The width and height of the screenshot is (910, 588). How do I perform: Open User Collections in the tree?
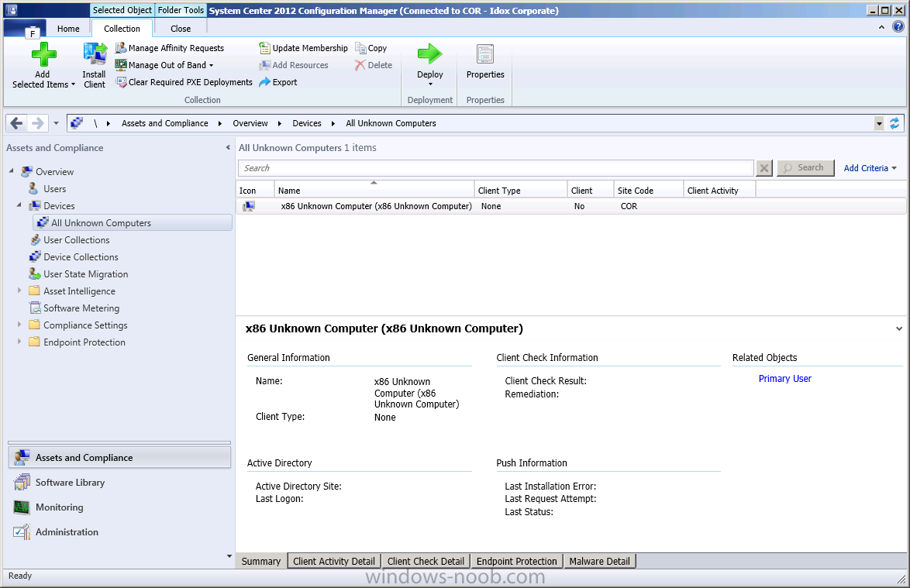click(x=76, y=240)
